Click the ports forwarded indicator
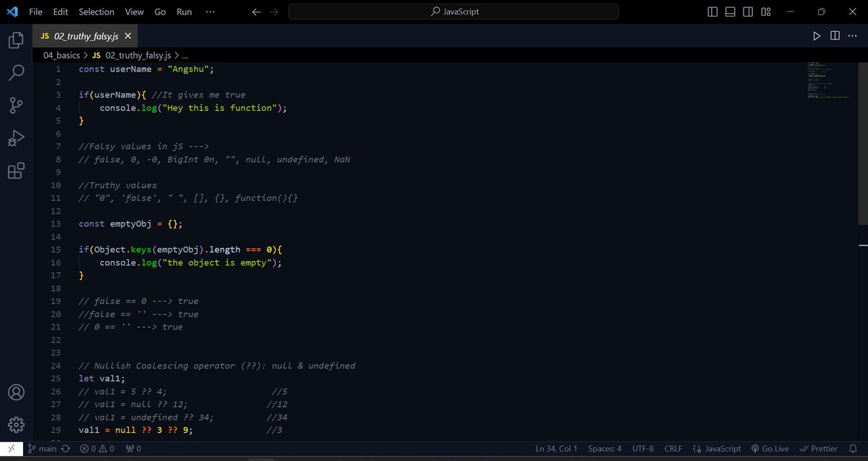Viewport: 868px width, 461px height. 133,449
